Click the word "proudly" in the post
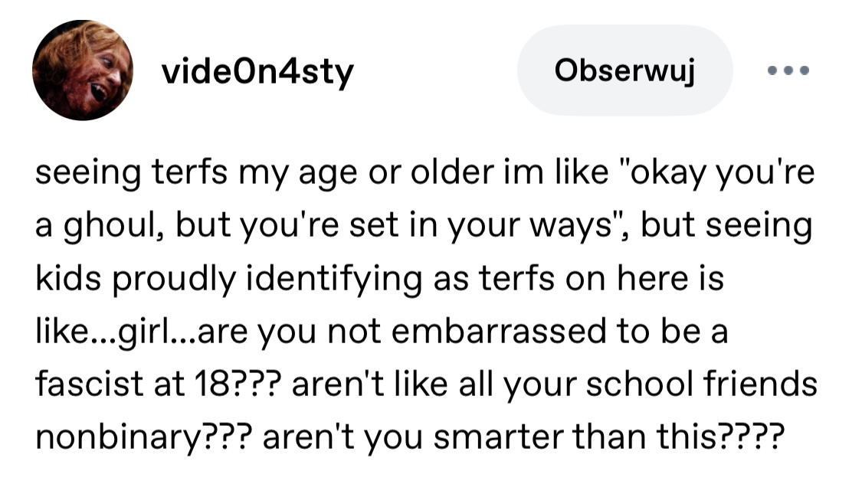Screen dimensions: 862x504 coord(174,279)
